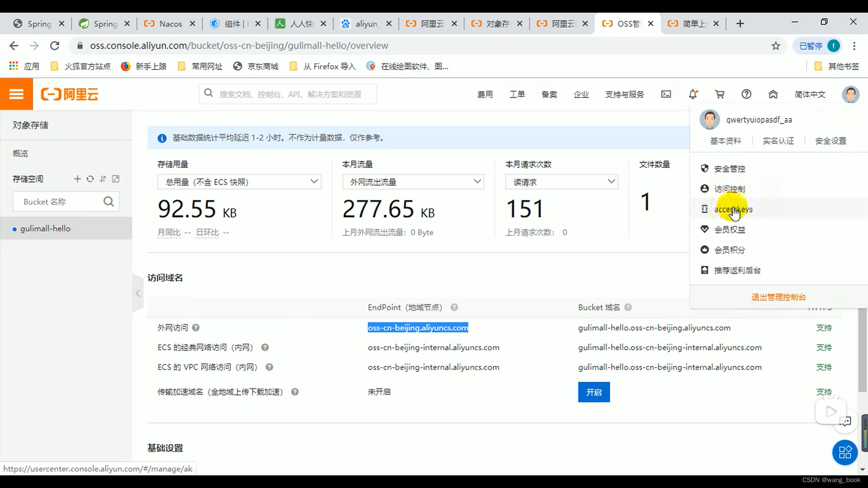Open the help question-mark icon
The width and height of the screenshot is (868, 488).
pos(746,94)
